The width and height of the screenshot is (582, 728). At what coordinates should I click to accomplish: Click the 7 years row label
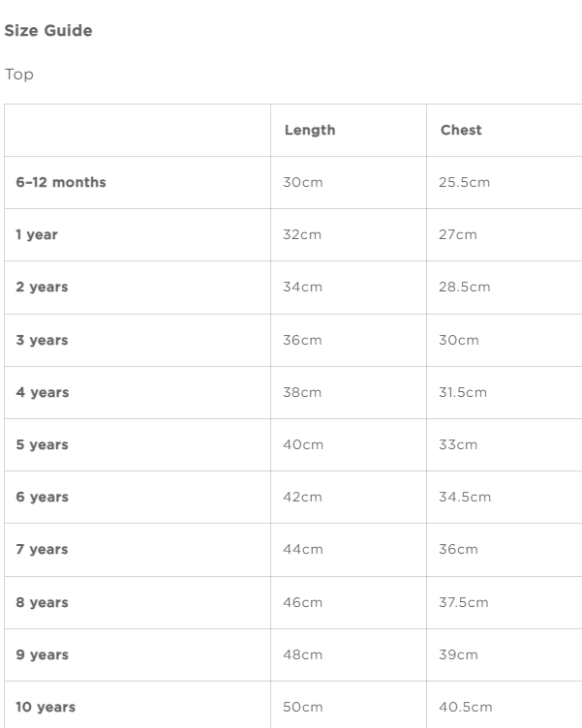click(x=42, y=549)
